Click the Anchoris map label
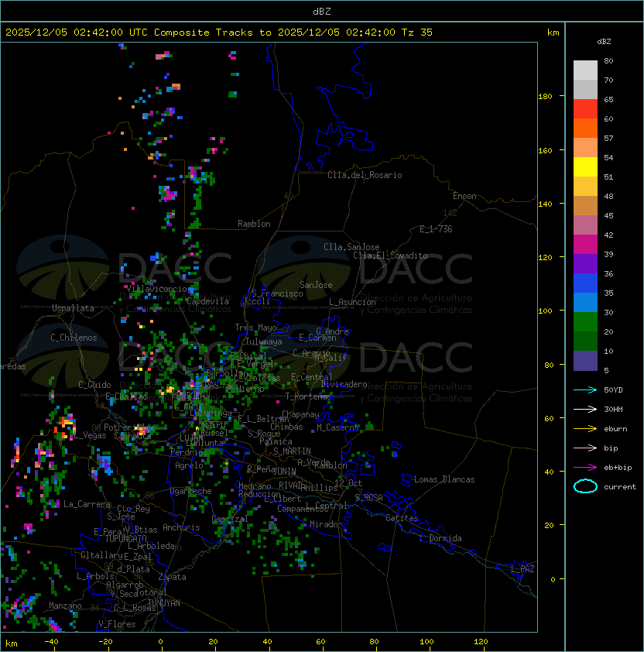The height and width of the screenshot is (652, 644). (181, 527)
